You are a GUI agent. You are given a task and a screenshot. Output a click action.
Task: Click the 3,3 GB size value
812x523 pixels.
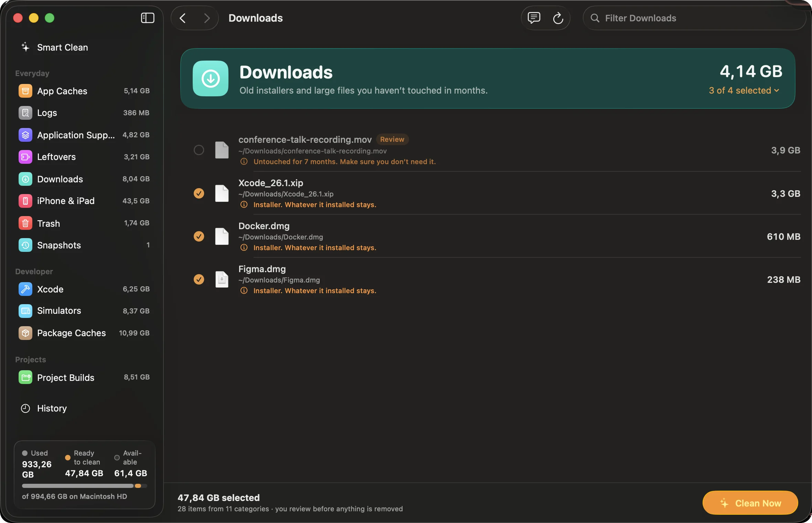tap(786, 194)
